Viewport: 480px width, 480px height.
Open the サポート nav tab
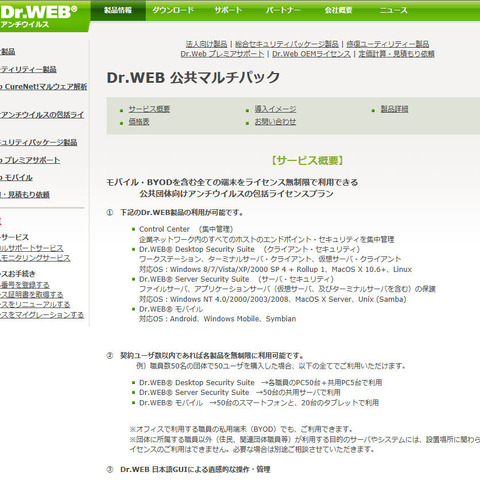[228, 10]
